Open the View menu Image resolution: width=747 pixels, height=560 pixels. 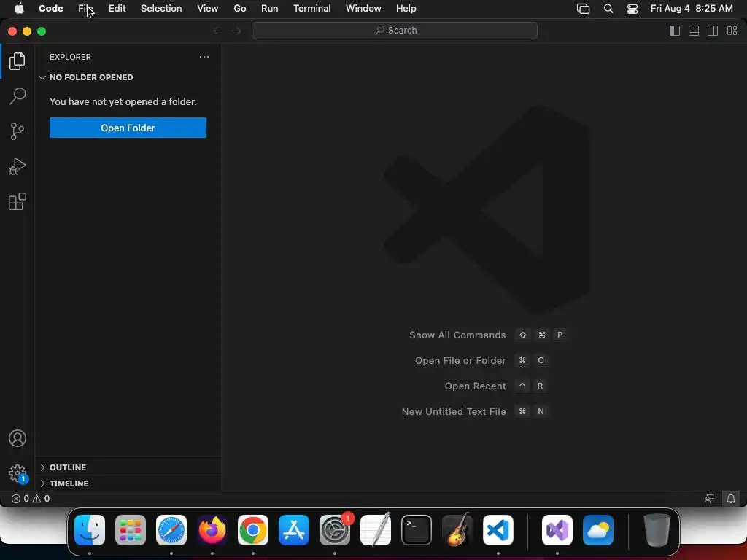coord(208,9)
